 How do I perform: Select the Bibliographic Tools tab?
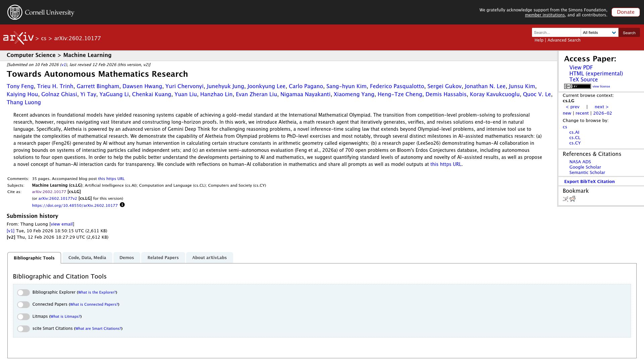[x=34, y=258]
